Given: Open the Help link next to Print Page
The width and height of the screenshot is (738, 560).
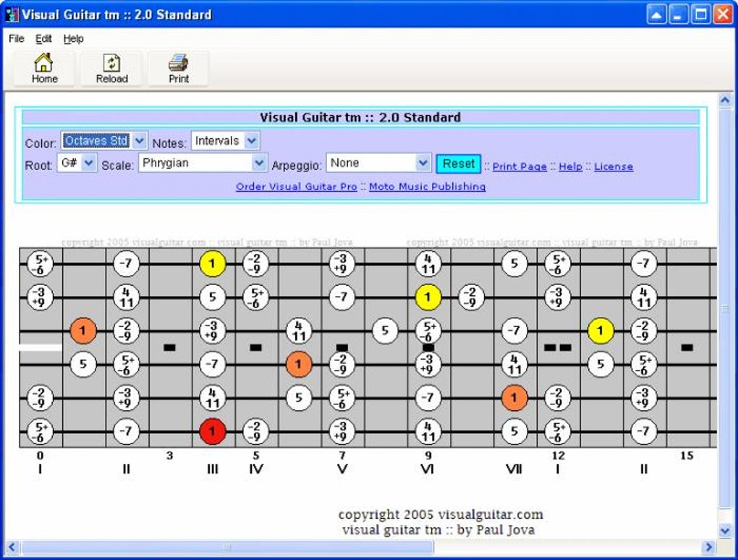Looking at the screenshot, I should pyautogui.click(x=571, y=166).
